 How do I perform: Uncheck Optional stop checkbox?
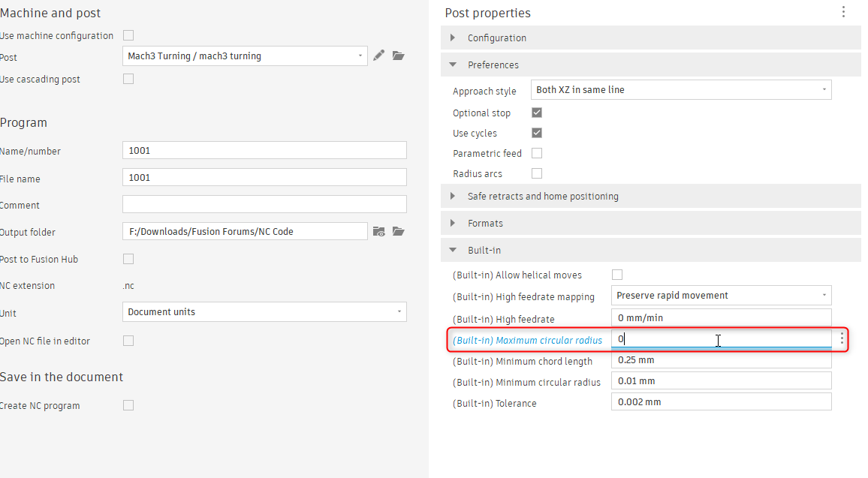[x=537, y=113]
